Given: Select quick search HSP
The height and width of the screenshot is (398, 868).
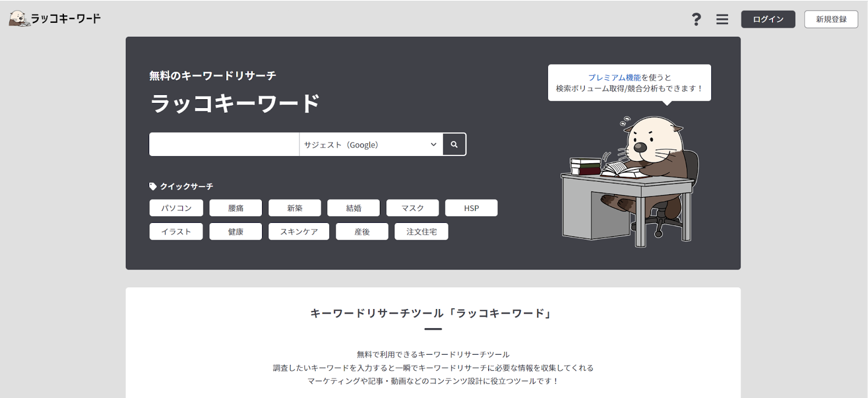Looking at the screenshot, I should [471, 208].
